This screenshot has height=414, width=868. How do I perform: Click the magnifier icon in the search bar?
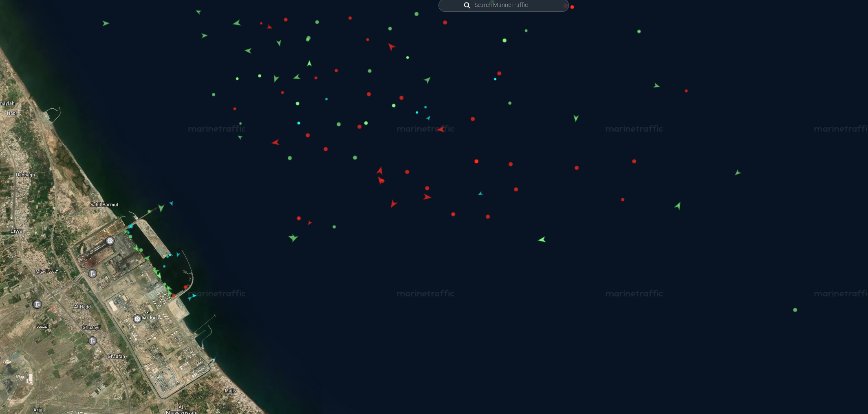tap(467, 5)
